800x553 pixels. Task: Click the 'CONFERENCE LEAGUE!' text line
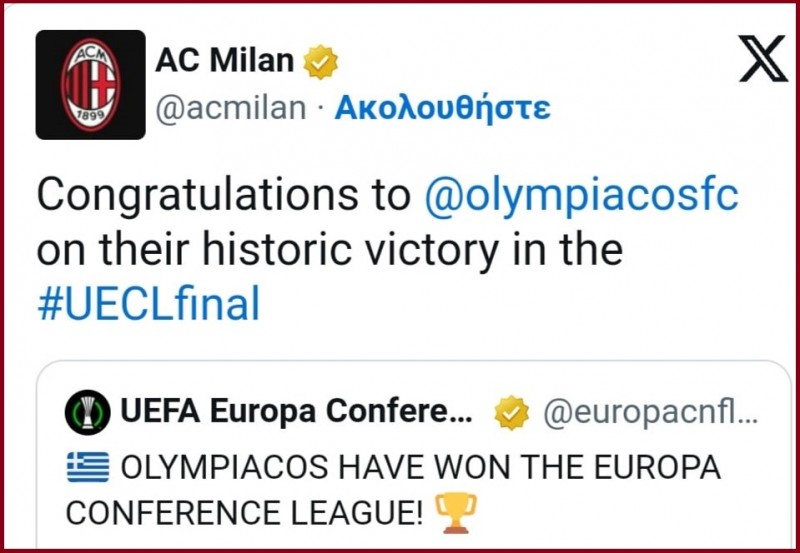[x=244, y=514]
